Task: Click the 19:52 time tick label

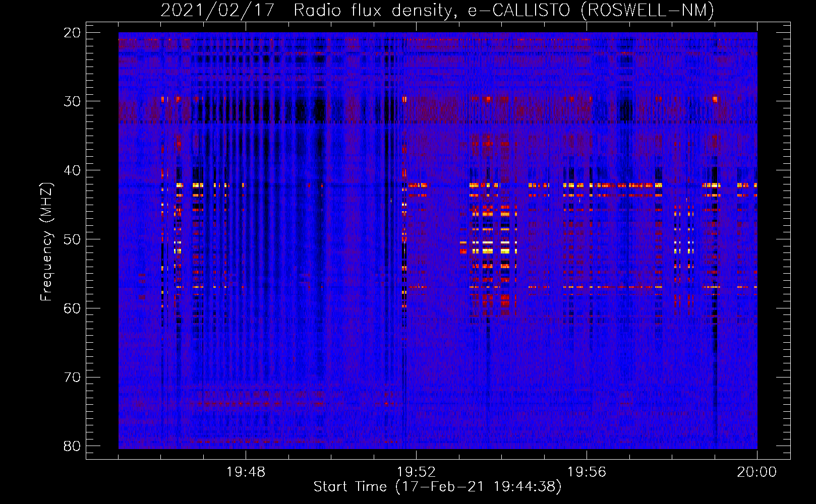Action: 416,472
